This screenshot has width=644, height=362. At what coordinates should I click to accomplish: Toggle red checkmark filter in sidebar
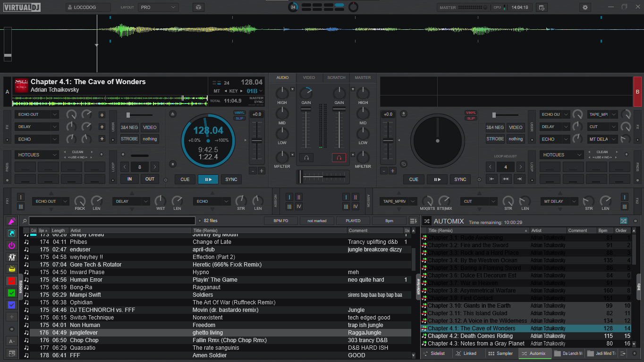coord(12,281)
